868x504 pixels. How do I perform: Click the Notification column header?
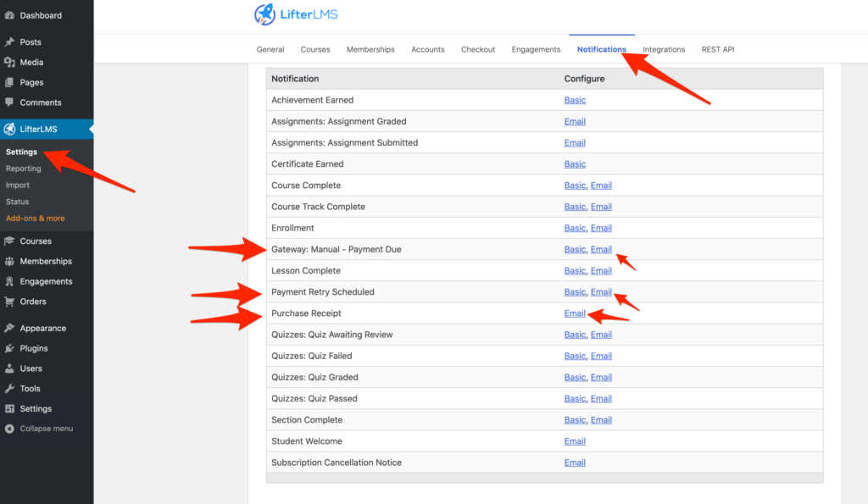[295, 79]
